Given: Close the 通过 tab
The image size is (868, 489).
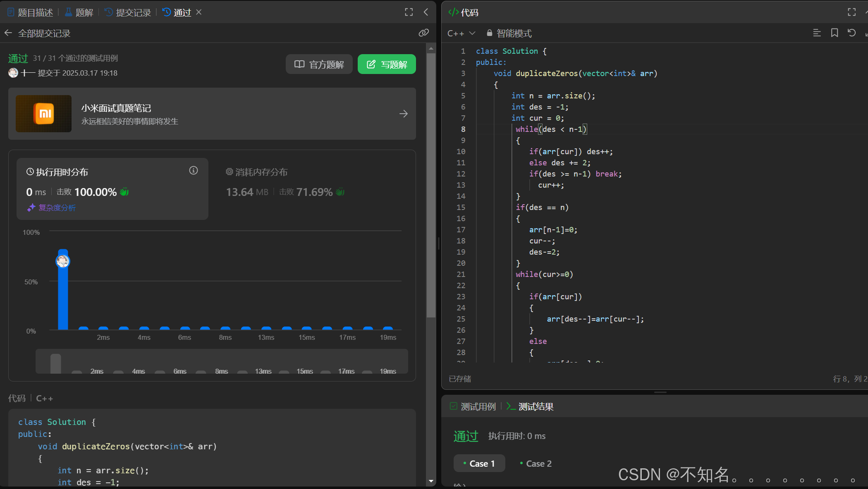Looking at the screenshot, I should click(x=199, y=12).
